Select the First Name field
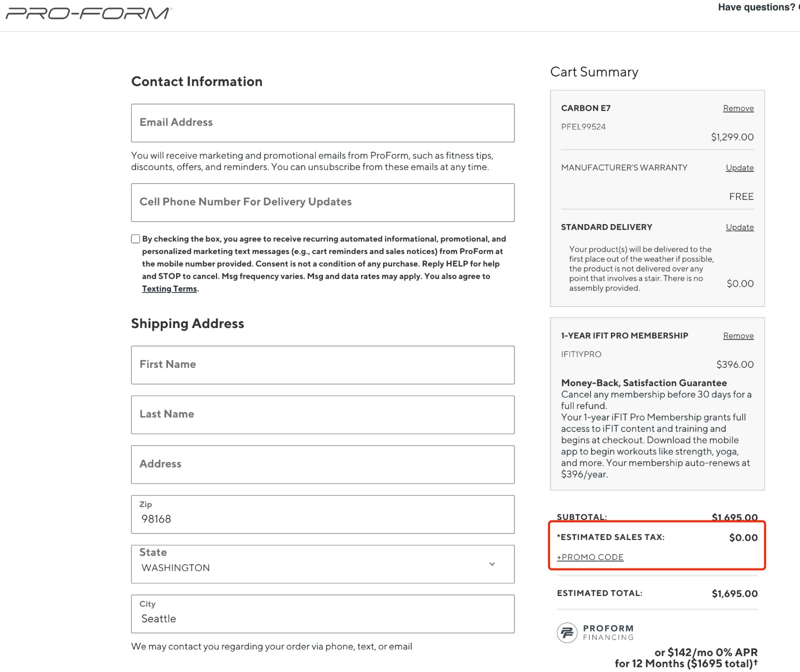Viewport: 800px width, 672px height. point(322,364)
